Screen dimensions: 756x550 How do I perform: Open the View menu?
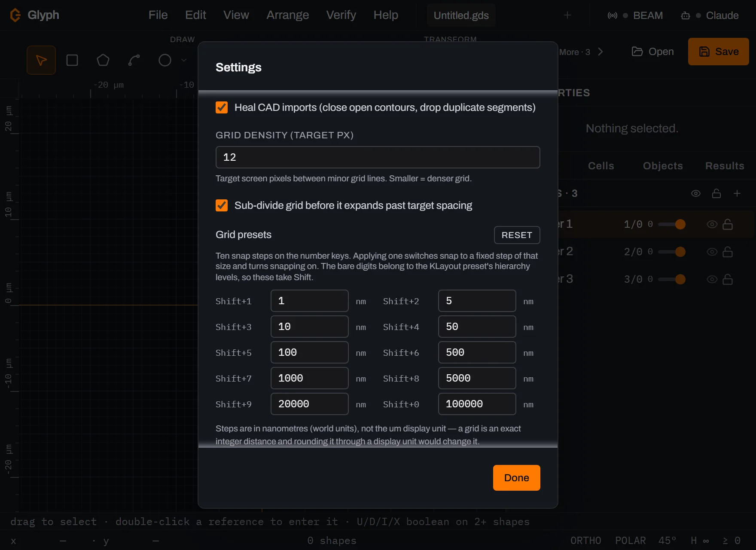(x=236, y=15)
